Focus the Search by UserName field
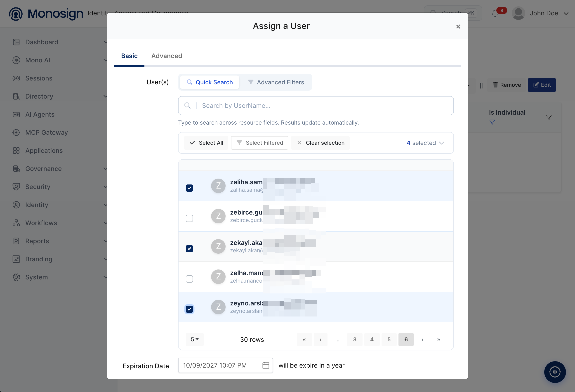 (316, 106)
